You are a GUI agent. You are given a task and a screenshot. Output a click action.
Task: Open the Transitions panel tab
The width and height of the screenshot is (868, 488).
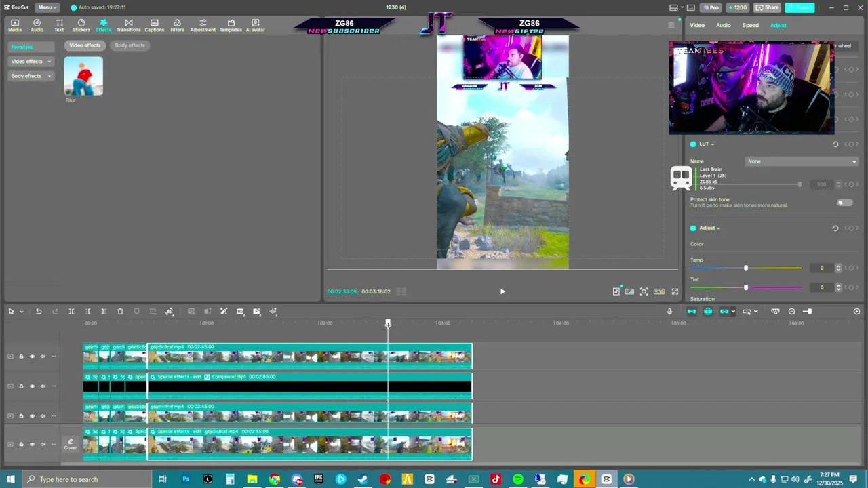coord(128,25)
